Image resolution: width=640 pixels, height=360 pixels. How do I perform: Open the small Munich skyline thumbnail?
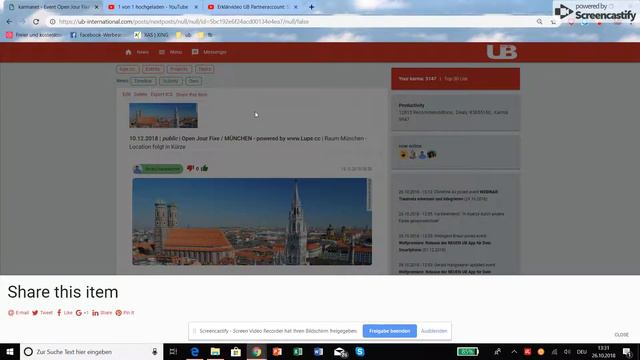click(x=163, y=115)
